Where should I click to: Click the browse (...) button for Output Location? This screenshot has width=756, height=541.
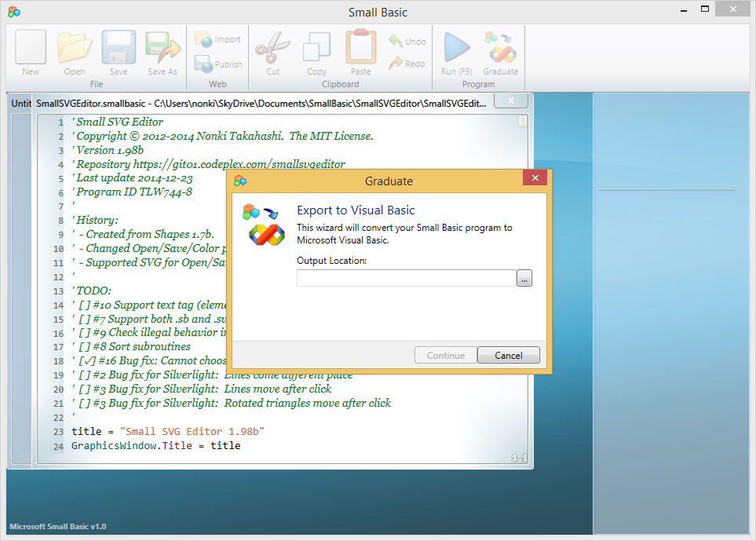pos(524,278)
